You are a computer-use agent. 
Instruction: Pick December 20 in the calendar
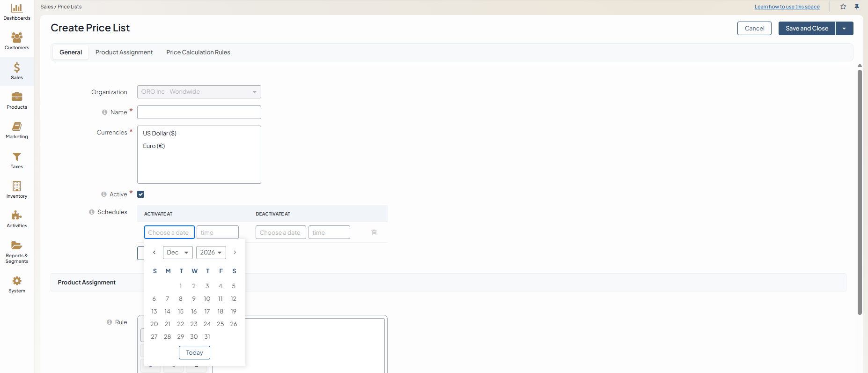pos(154,324)
